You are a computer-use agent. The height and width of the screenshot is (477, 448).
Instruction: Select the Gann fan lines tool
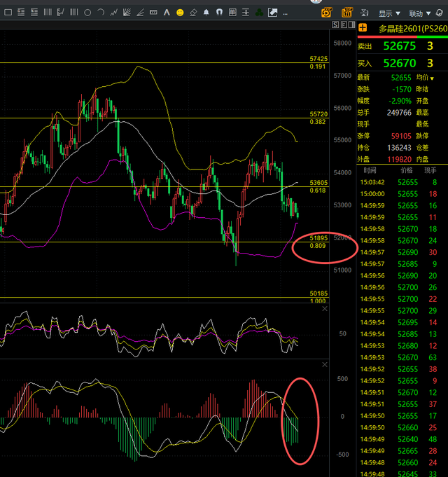click(x=127, y=13)
